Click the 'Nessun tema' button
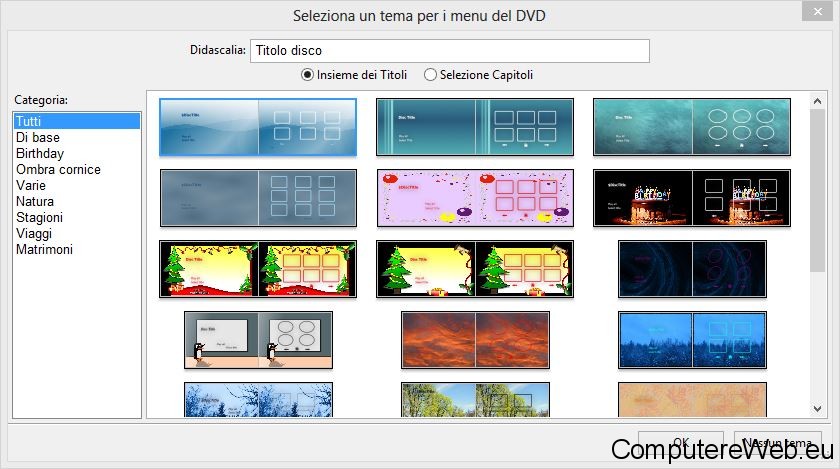Image resolution: width=840 pixels, height=469 pixels. point(778,443)
